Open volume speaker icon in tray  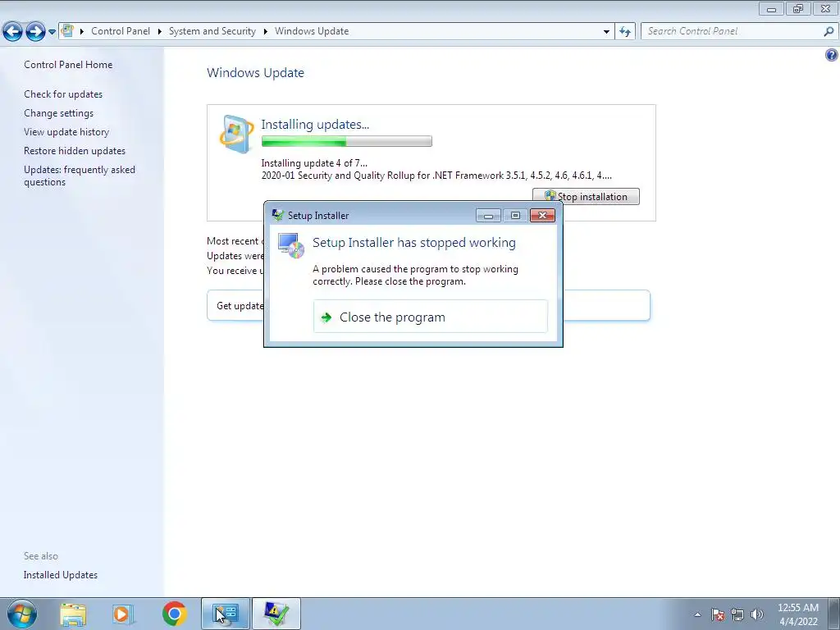pyautogui.click(x=757, y=614)
